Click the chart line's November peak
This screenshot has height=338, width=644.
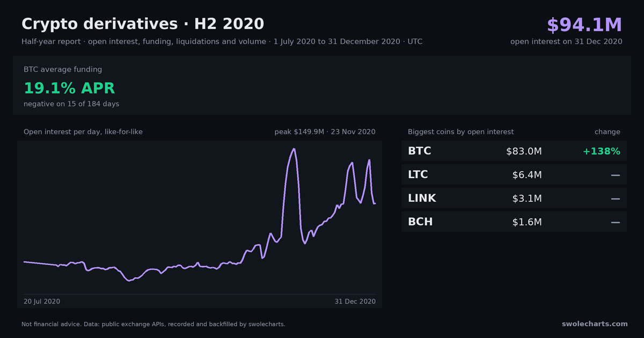pos(294,149)
